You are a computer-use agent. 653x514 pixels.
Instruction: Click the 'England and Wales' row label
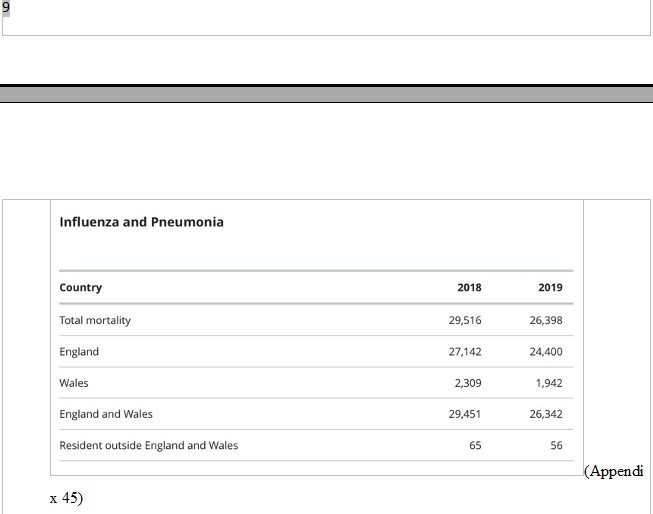[106, 414]
